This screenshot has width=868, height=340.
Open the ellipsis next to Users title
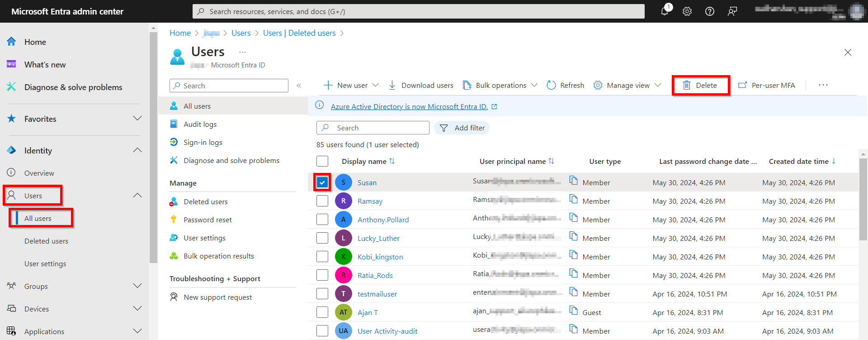[x=242, y=52]
